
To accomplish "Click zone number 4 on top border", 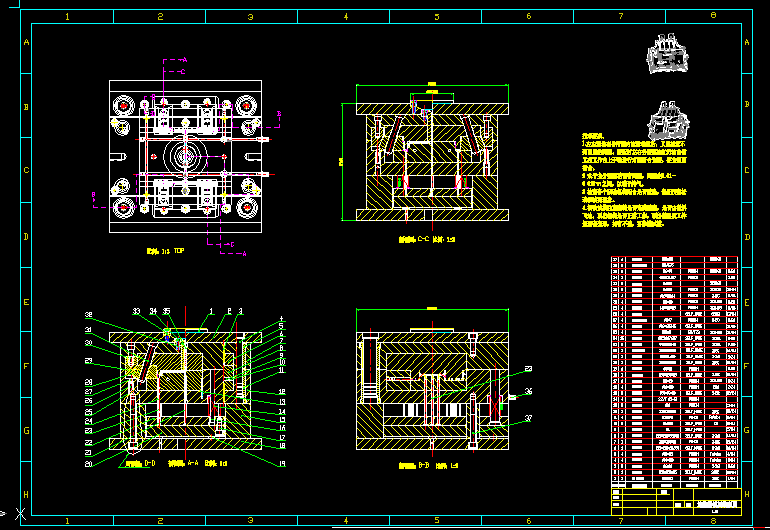I will pos(346,17).
